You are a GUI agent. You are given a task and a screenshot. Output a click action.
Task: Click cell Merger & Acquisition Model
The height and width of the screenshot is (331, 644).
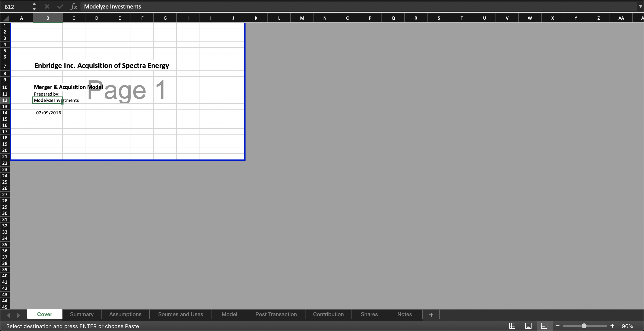tap(68, 87)
